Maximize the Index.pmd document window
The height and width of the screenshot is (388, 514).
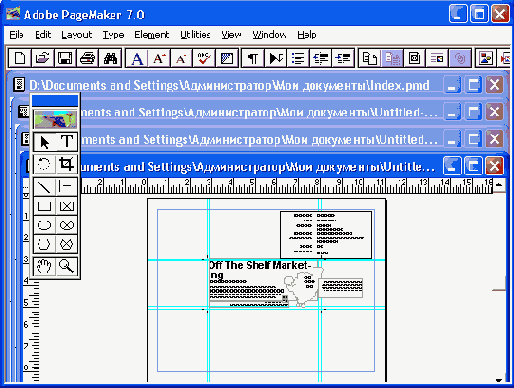click(x=473, y=85)
